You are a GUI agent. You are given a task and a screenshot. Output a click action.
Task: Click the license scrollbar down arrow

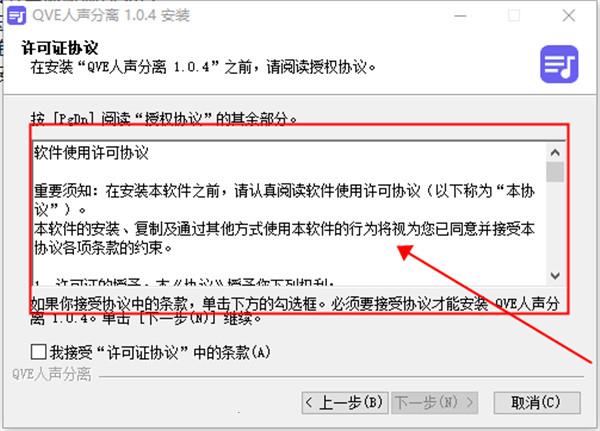click(555, 276)
